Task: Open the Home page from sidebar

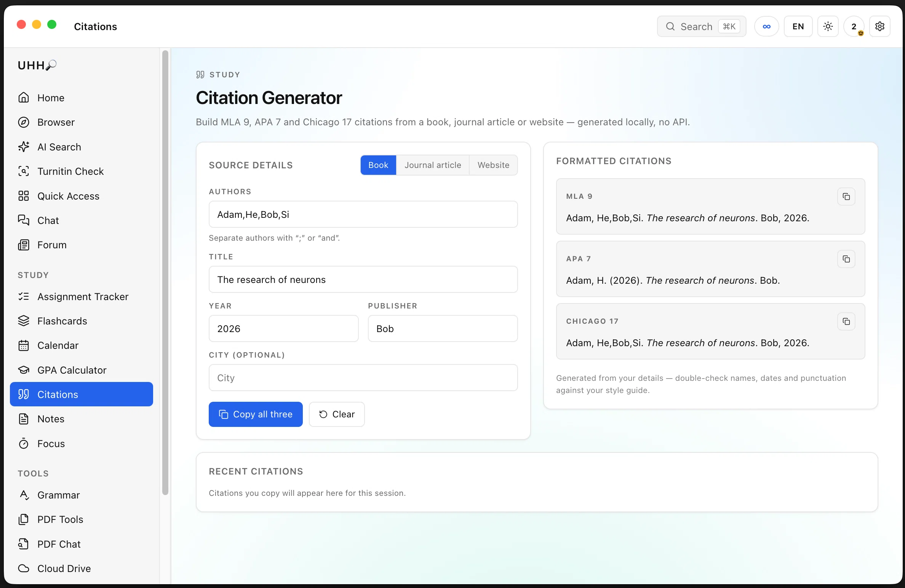Action: [82, 98]
